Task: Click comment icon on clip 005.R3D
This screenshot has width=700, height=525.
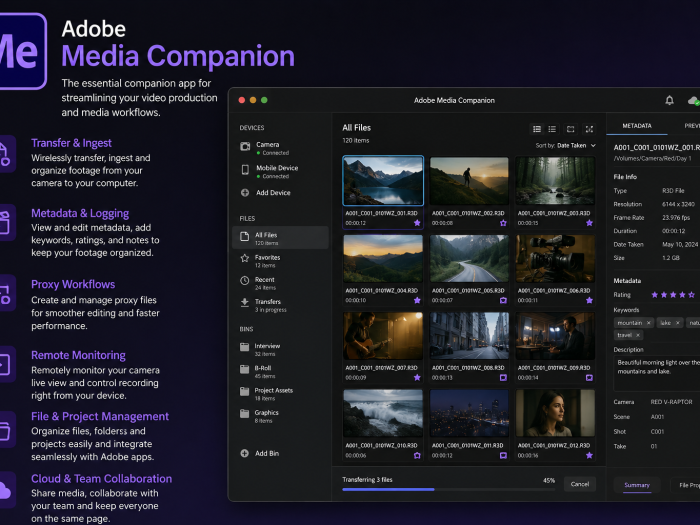Action: coord(503,300)
